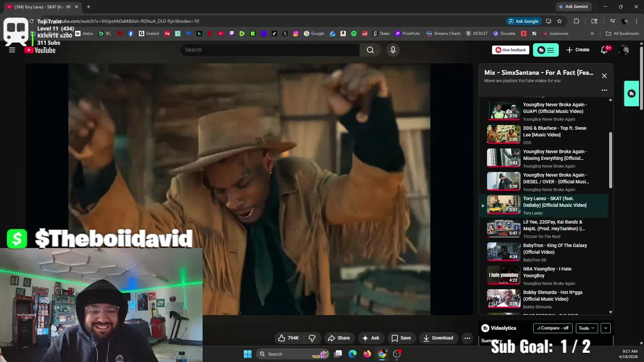644x362 pixels.
Task: Click Ask Google in the address bar
Action: point(523,21)
